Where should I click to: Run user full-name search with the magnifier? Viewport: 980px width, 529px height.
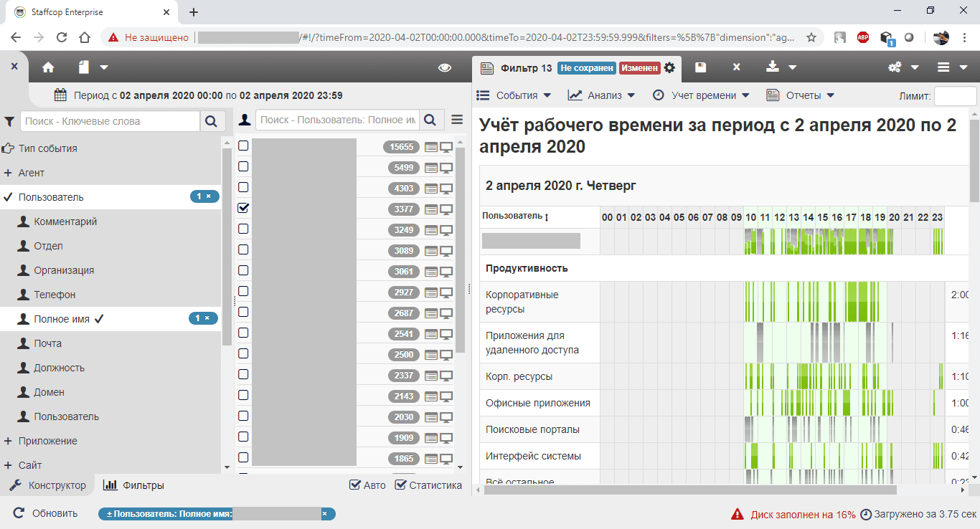(x=431, y=120)
